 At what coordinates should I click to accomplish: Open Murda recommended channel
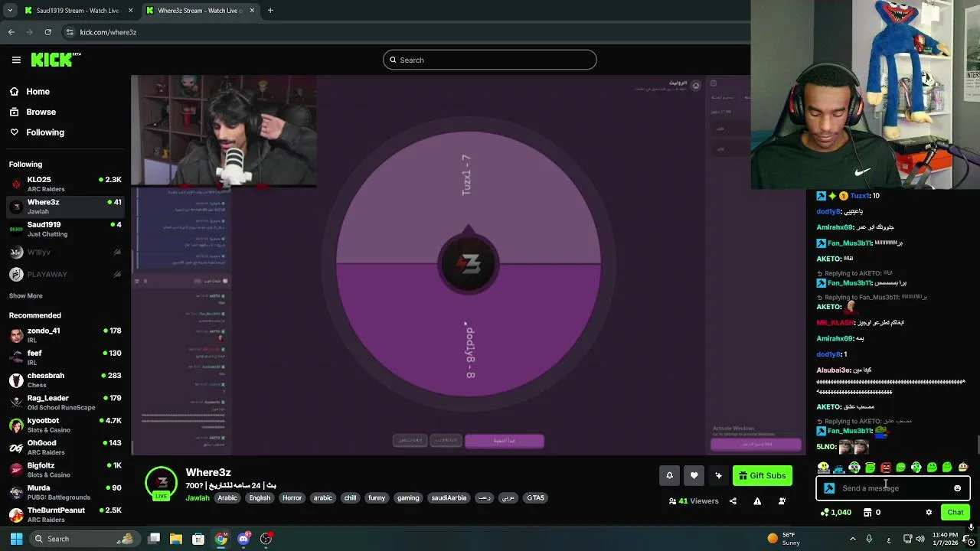(x=65, y=492)
